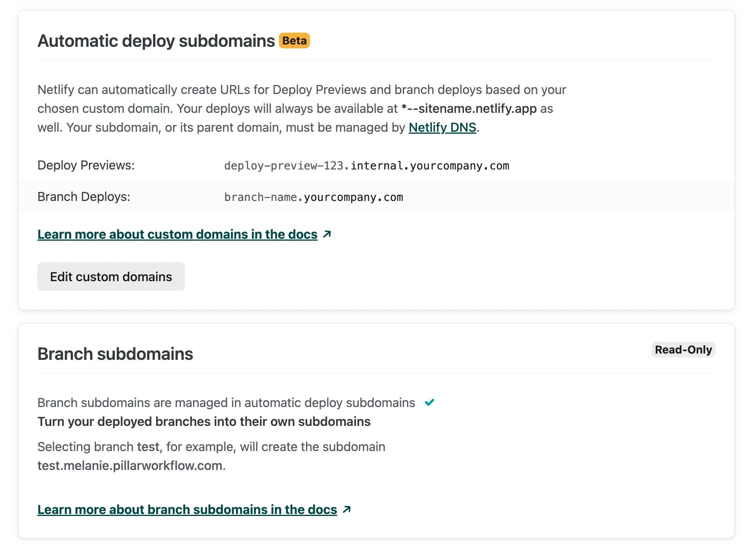Click 'Turn your deployed branches into their own subdomains'

click(x=204, y=422)
